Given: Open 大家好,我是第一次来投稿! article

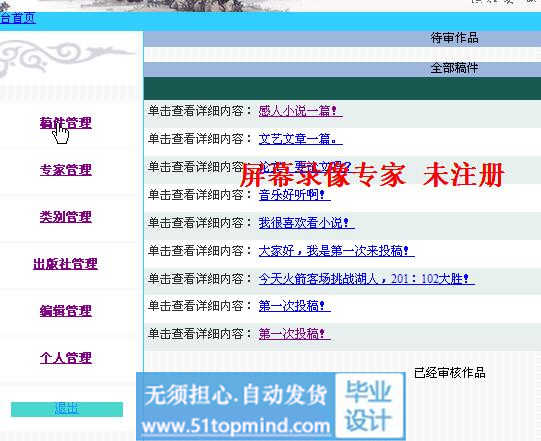Looking at the screenshot, I should pyautogui.click(x=336, y=251).
